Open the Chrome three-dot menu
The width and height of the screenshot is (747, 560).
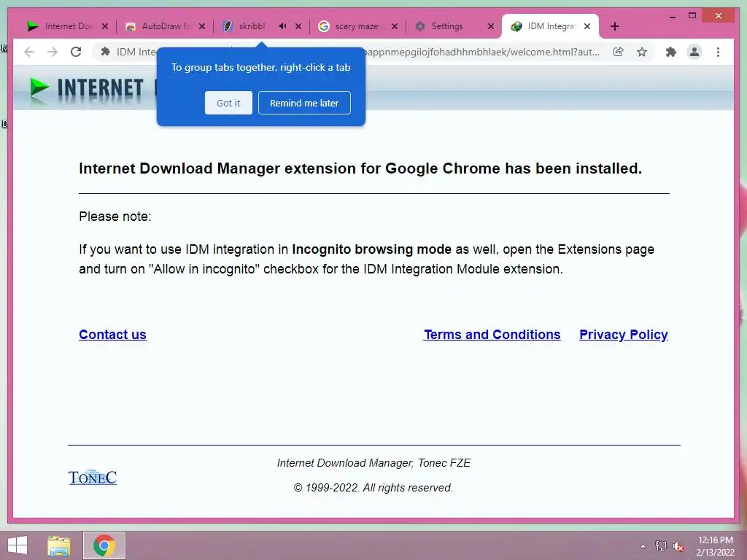[718, 52]
